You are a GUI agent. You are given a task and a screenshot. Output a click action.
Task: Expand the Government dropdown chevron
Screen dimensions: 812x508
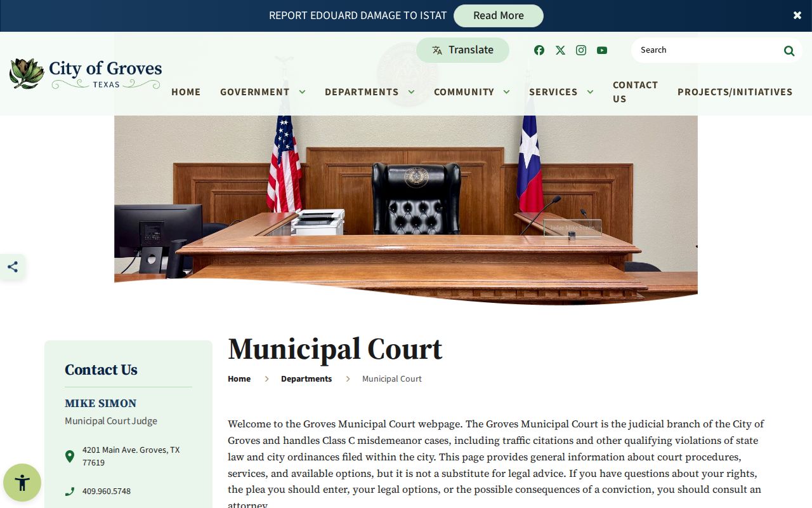click(x=302, y=92)
